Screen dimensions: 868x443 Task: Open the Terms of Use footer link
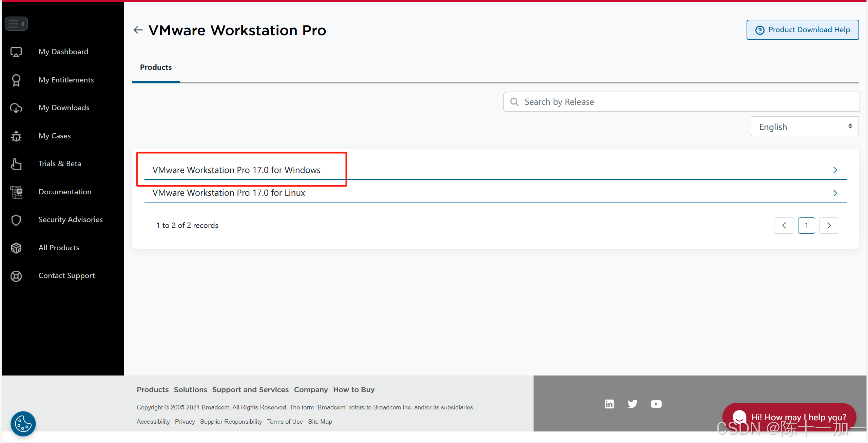click(285, 422)
